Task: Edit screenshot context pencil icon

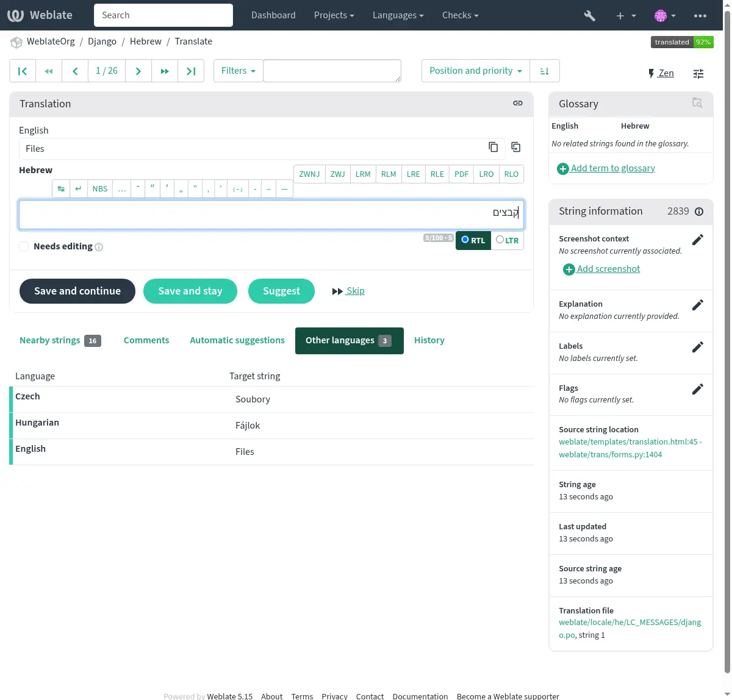Action: (x=698, y=240)
